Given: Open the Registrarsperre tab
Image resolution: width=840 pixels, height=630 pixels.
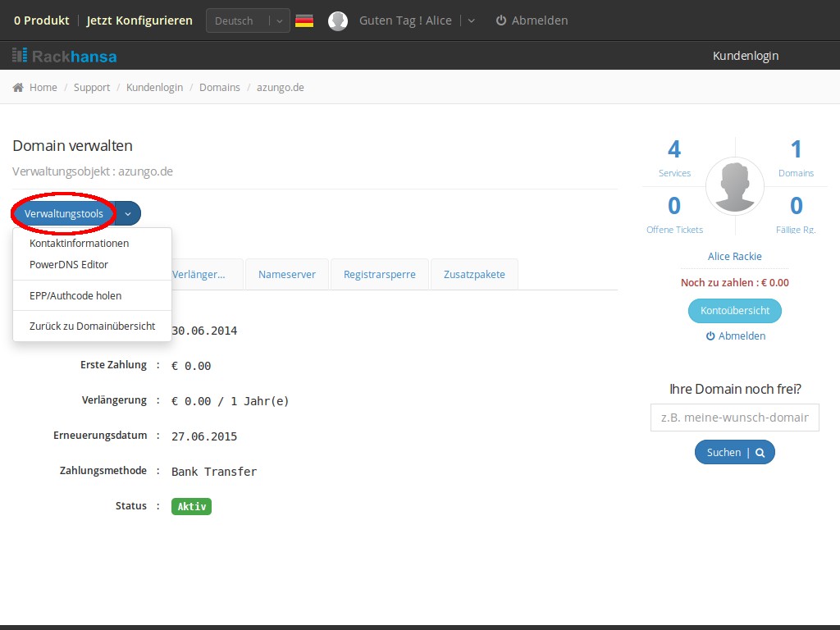Looking at the screenshot, I should (379, 274).
